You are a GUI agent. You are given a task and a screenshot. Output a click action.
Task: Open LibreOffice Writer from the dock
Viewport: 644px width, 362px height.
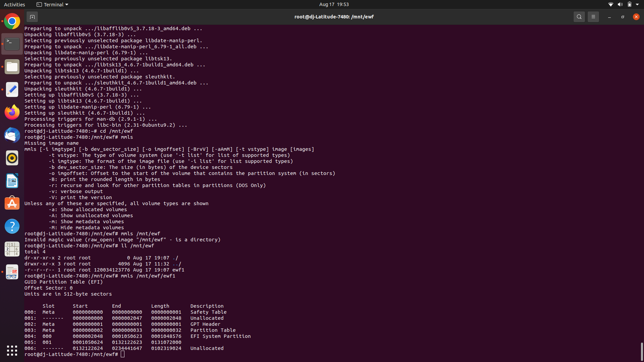point(12,181)
